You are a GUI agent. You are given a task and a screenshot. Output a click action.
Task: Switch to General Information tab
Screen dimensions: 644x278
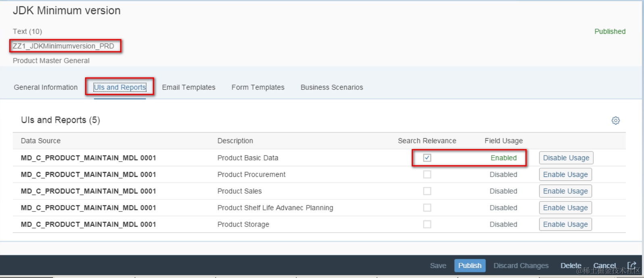pos(46,87)
